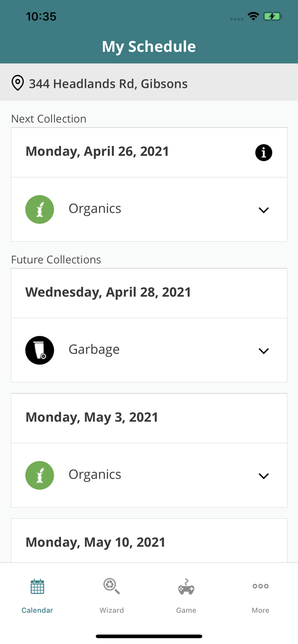Tap the More ellipsis icon
The height and width of the screenshot is (644, 298).
coord(261,586)
